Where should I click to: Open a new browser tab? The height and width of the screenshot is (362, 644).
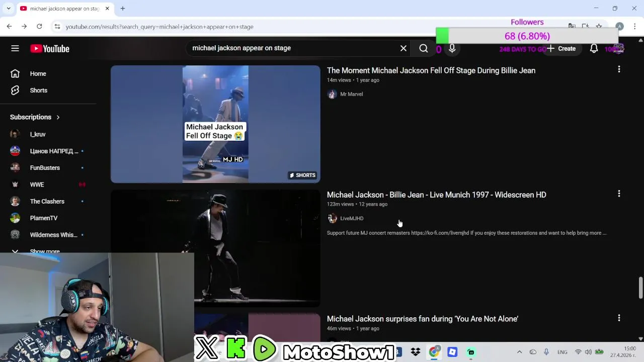click(x=122, y=8)
